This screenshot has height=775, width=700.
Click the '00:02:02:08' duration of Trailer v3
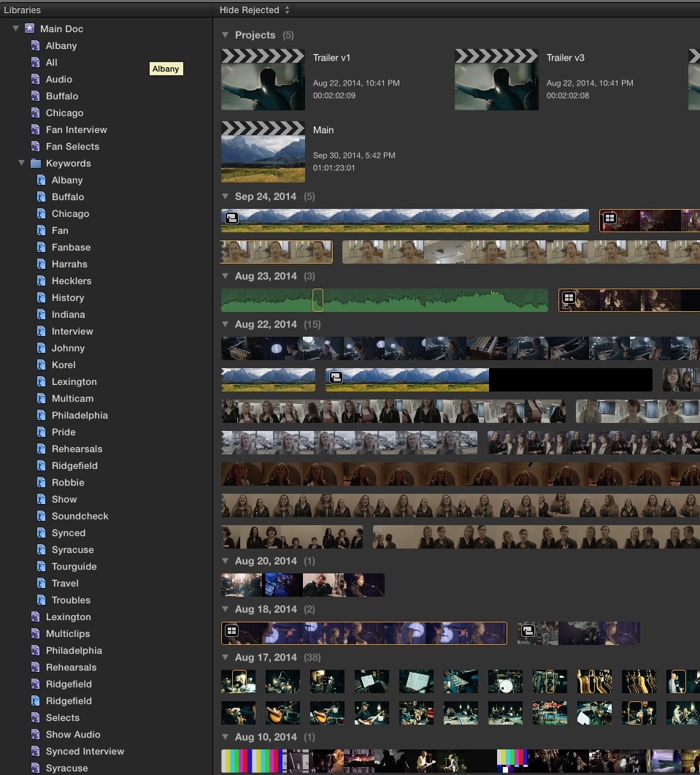[x=568, y=96]
